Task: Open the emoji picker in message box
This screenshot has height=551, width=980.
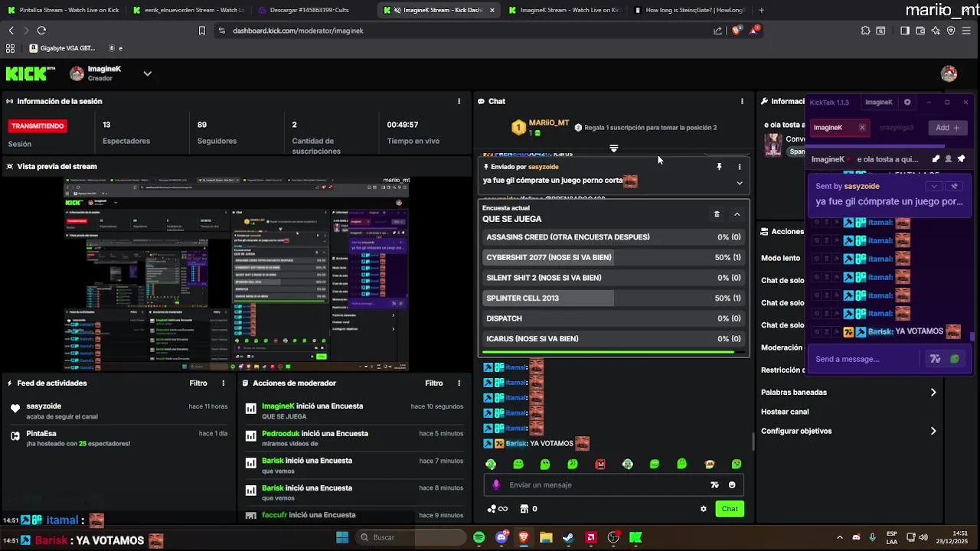Action: tap(732, 485)
